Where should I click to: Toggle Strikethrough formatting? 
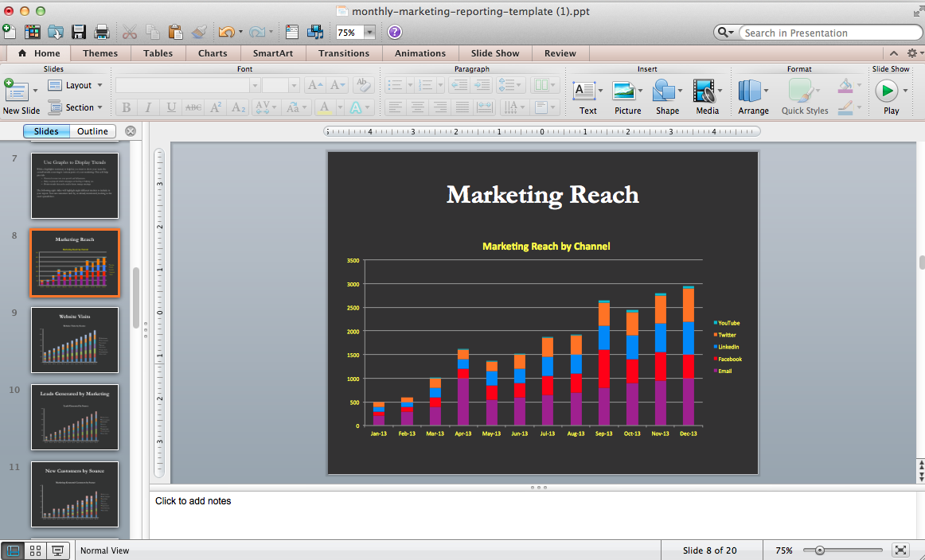193,107
